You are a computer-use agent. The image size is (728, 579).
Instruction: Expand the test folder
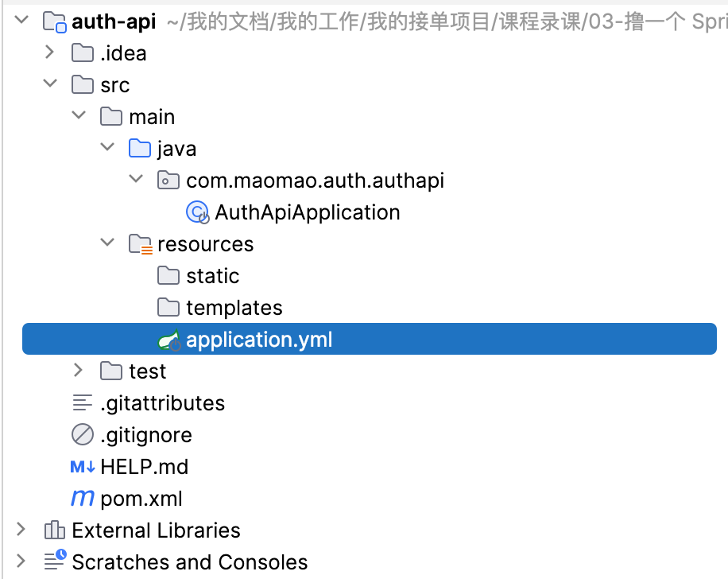point(79,371)
